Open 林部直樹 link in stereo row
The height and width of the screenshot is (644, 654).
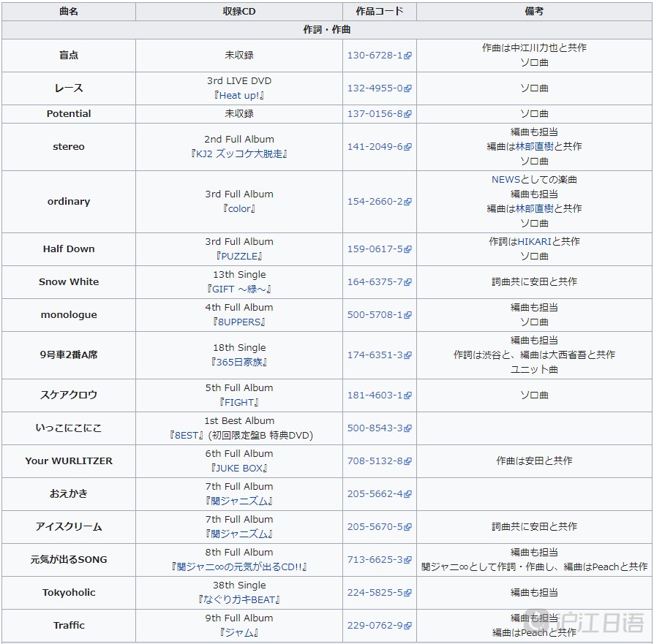(534, 146)
